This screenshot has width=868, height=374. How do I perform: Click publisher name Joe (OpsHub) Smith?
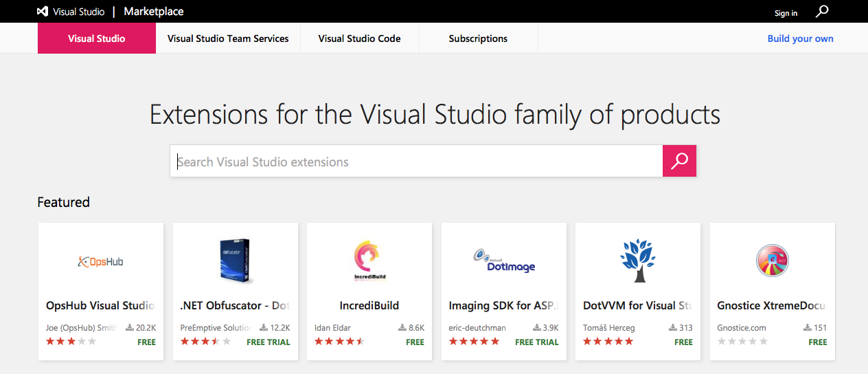point(81,328)
